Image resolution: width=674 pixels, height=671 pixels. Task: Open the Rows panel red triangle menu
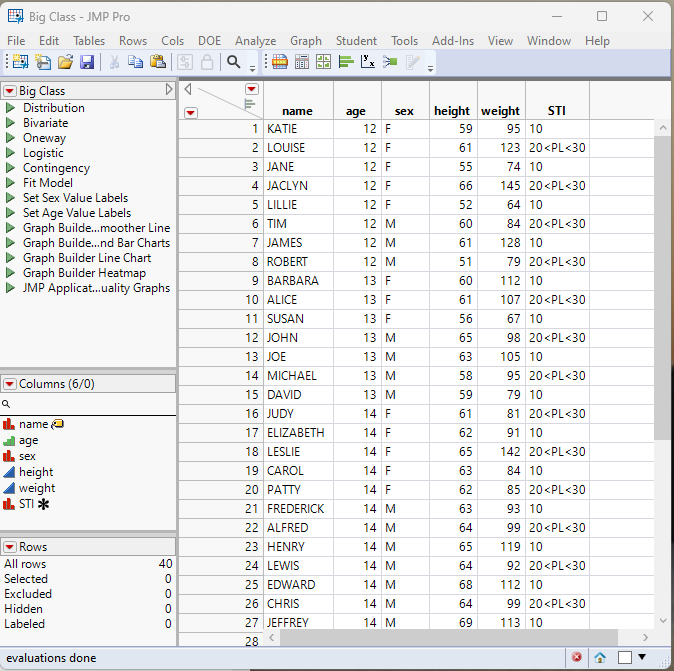coord(10,547)
